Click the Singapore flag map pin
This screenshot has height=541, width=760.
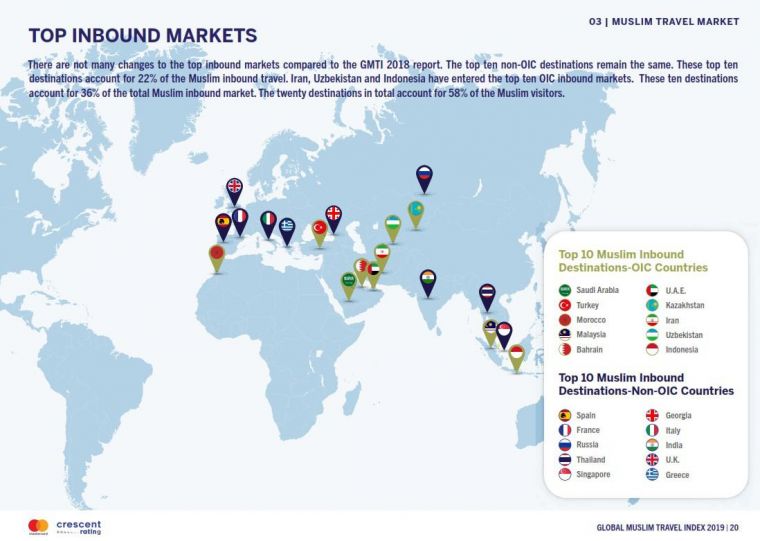point(504,334)
